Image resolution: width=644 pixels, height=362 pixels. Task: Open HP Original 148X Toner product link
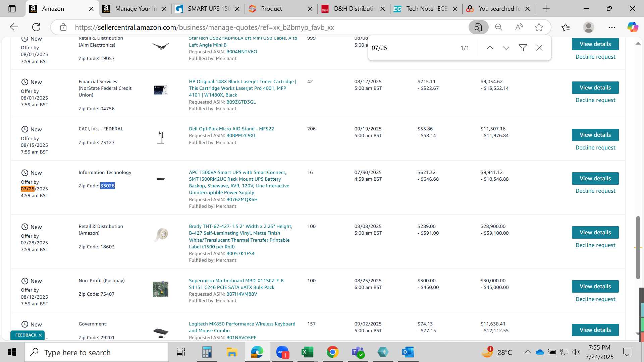[243, 88]
